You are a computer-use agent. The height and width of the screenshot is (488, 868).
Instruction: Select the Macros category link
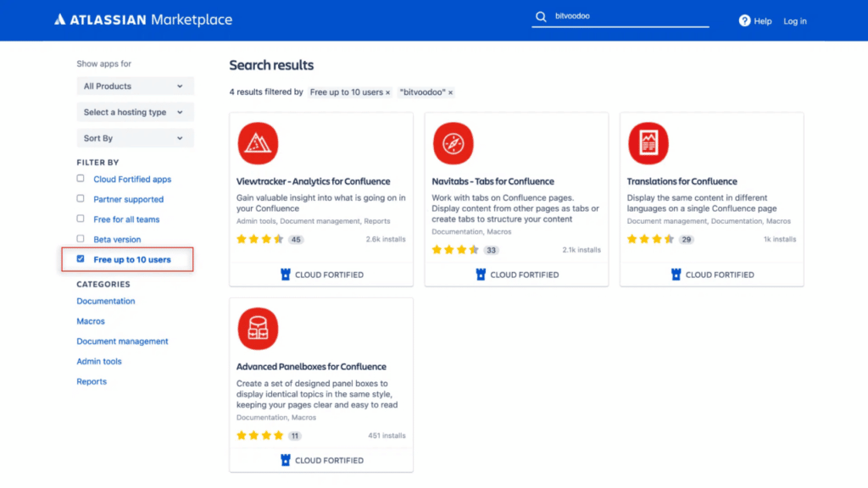click(90, 321)
